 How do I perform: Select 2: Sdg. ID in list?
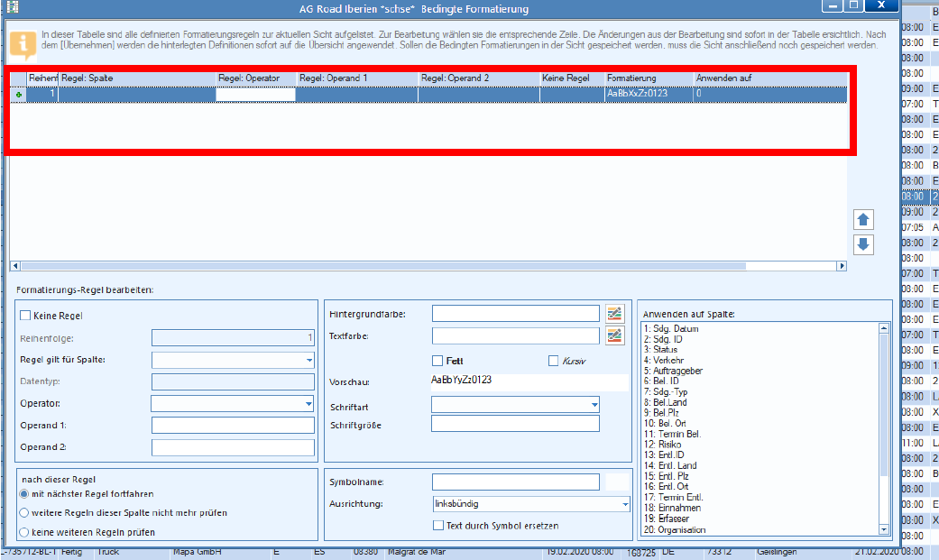click(663, 339)
